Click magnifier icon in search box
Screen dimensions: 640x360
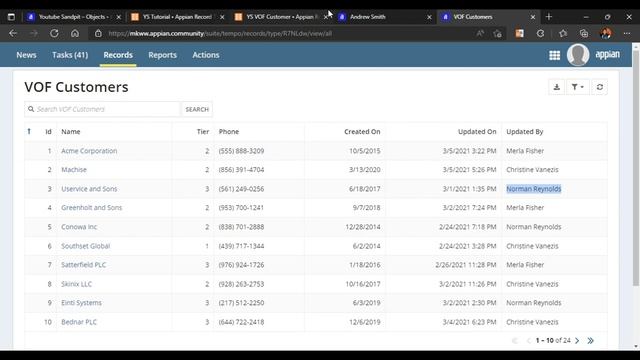click(x=31, y=109)
